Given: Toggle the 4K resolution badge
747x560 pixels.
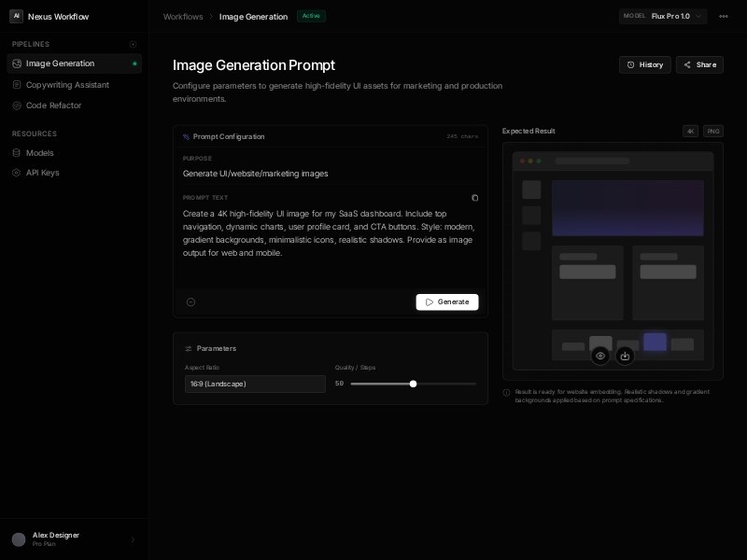Looking at the screenshot, I should click(x=690, y=132).
